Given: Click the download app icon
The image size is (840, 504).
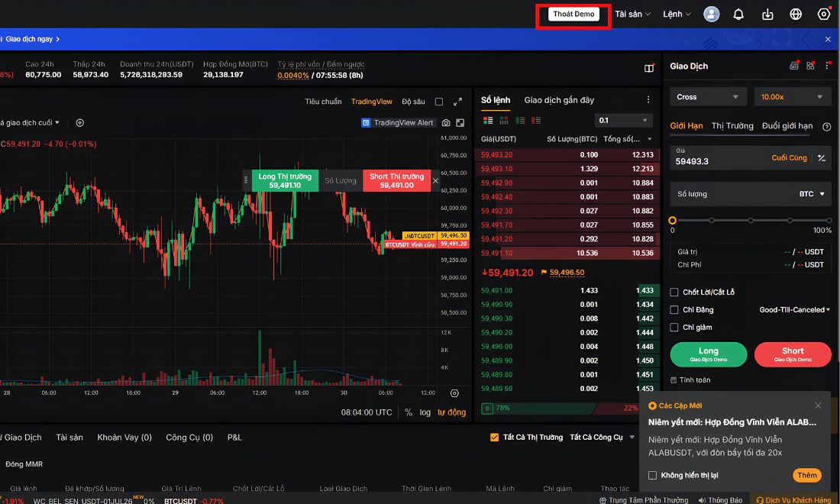Looking at the screenshot, I should coord(767,14).
